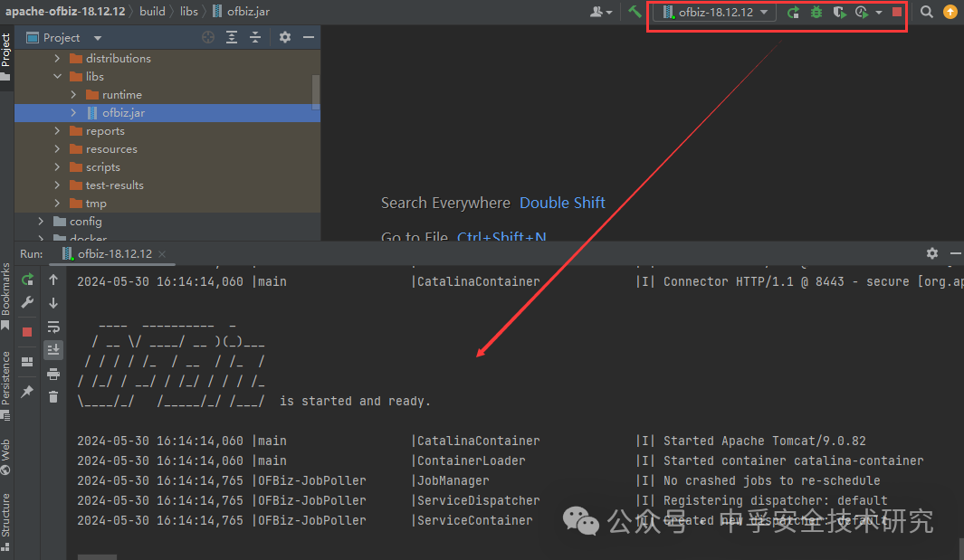Open Project panel gear options
Screen dimensions: 964x560
click(x=284, y=37)
